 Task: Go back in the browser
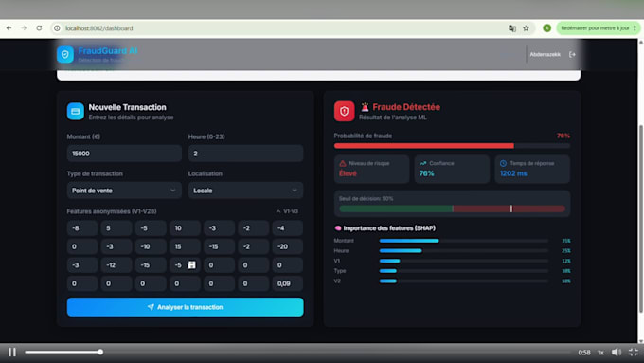click(x=9, y=28)
